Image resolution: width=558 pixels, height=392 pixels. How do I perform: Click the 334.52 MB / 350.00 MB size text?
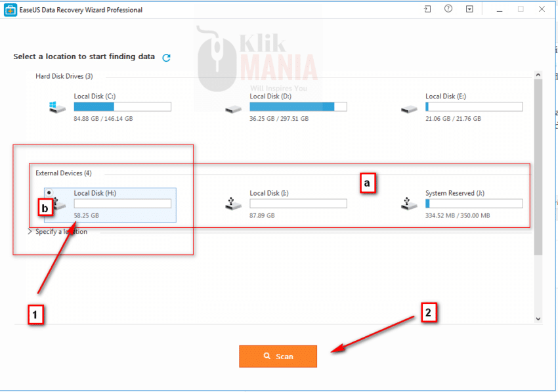pos(458,215)
